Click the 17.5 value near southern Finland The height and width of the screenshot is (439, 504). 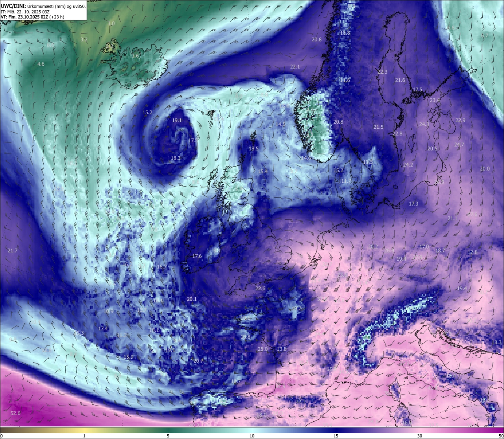417,90
